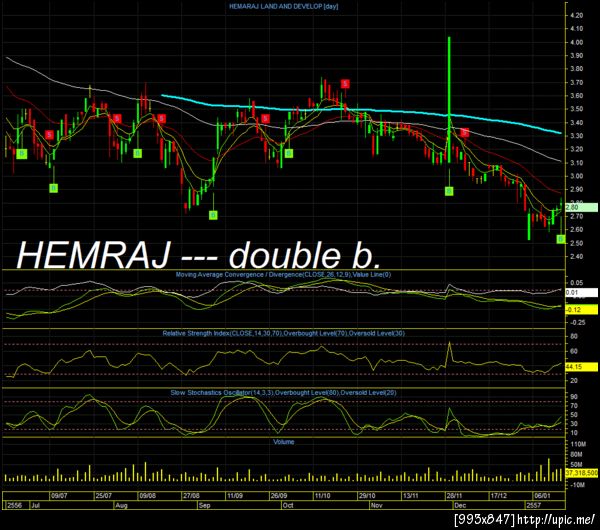
Task: Click the Nov month label
Action: click(x=377, y=505)
